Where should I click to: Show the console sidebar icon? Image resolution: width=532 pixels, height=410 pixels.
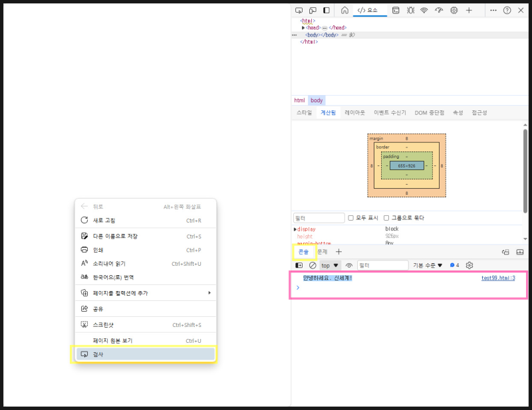[299, 265]
